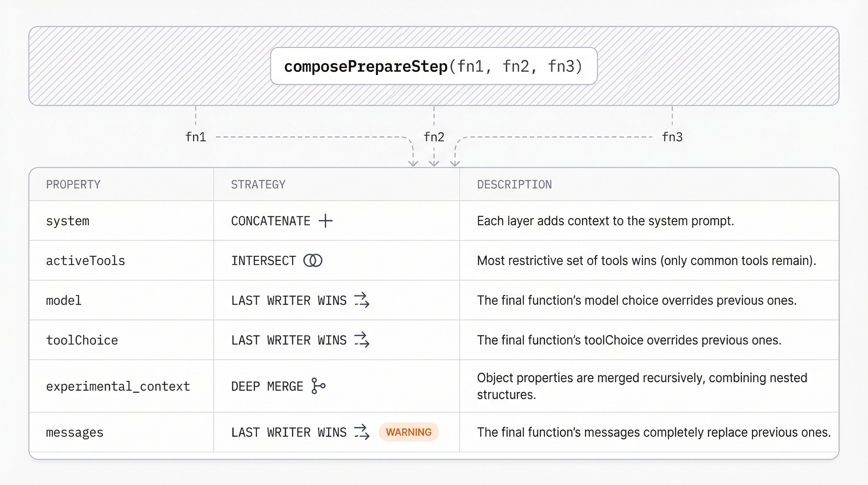Select the activeTools property name

coord(85,261)
